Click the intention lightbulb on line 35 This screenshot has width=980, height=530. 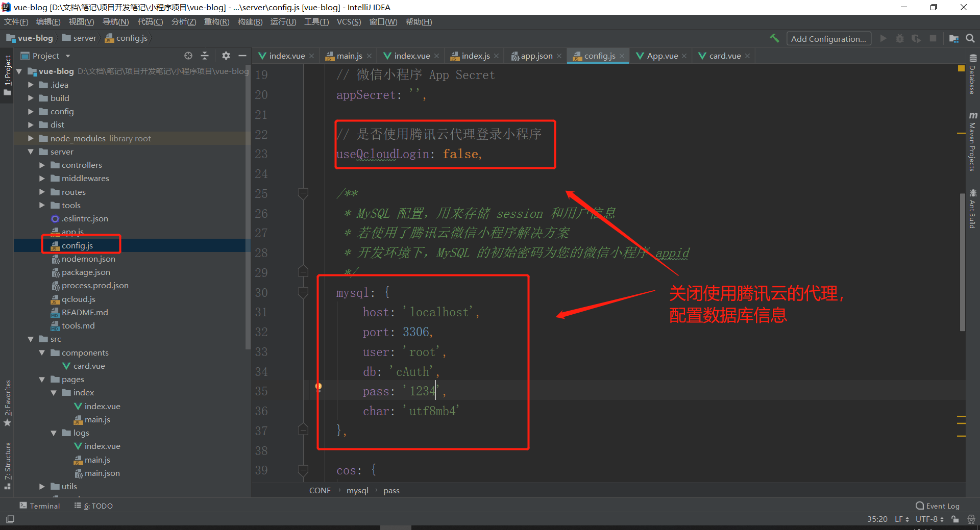point(318,387)
